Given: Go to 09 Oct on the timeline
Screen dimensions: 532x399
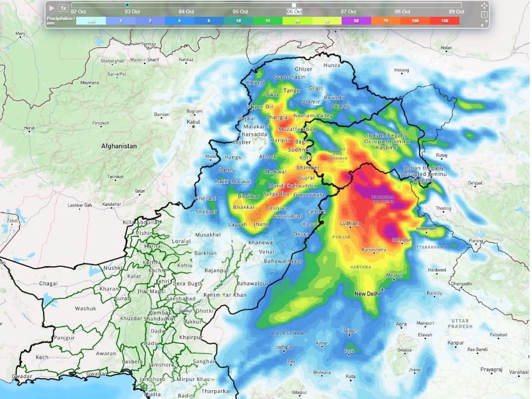Looking at the screenshot, I should [x=457, y=11].
